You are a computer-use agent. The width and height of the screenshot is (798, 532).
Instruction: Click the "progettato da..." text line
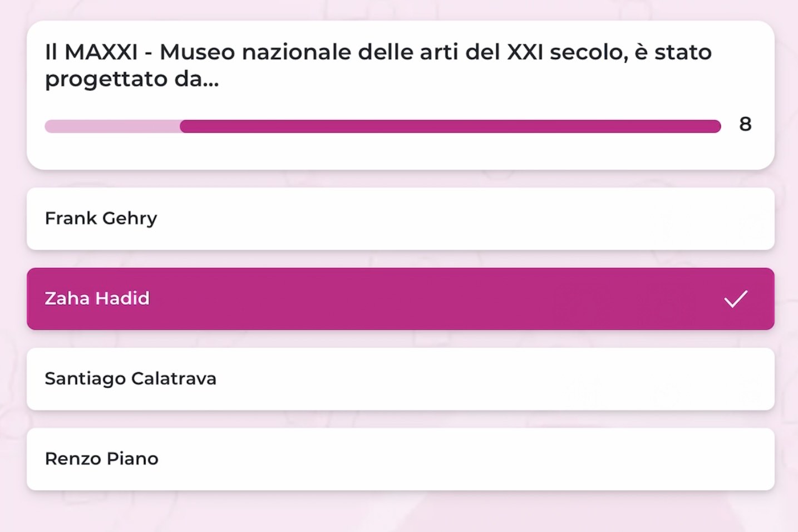[132, 79]
